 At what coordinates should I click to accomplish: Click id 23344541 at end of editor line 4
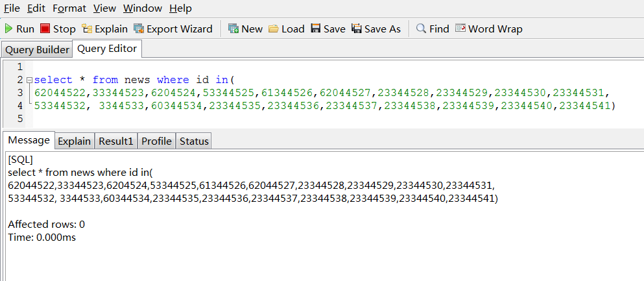coord(585,106)
